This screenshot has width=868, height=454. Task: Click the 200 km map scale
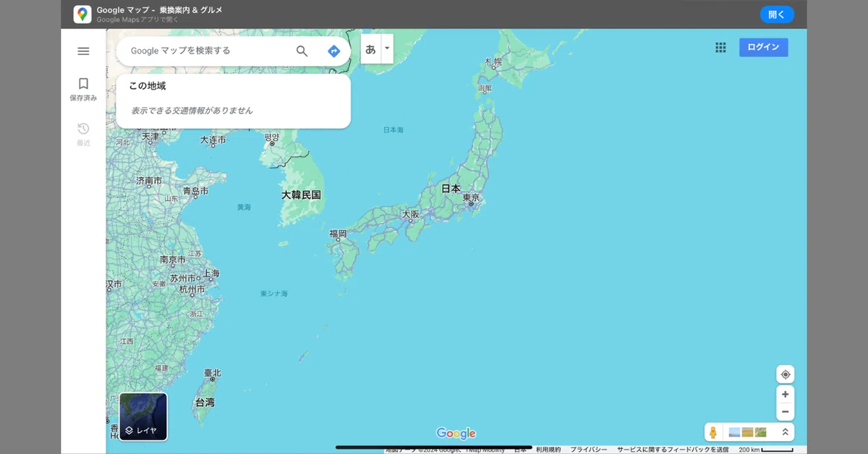pos(766,450)
